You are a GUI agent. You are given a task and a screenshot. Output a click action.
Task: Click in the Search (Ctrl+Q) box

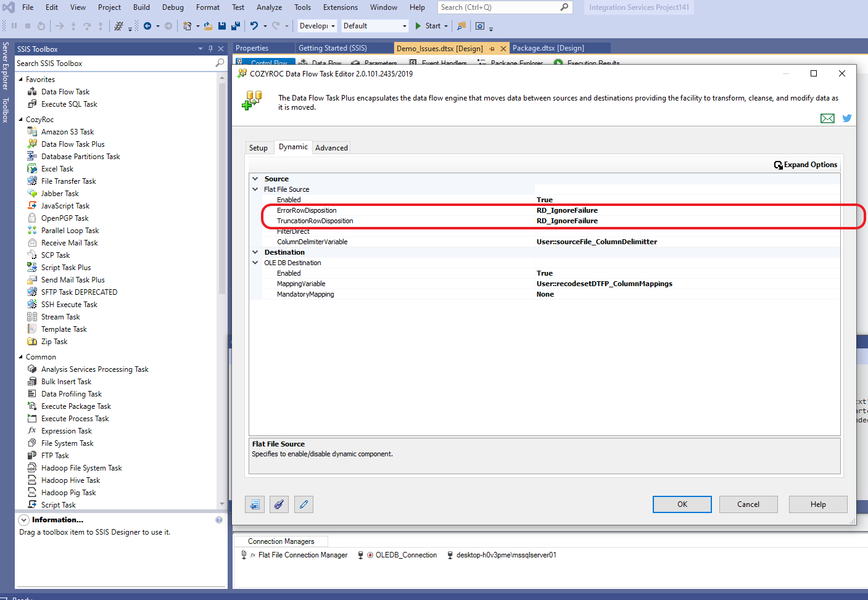(x=505, y=7)
